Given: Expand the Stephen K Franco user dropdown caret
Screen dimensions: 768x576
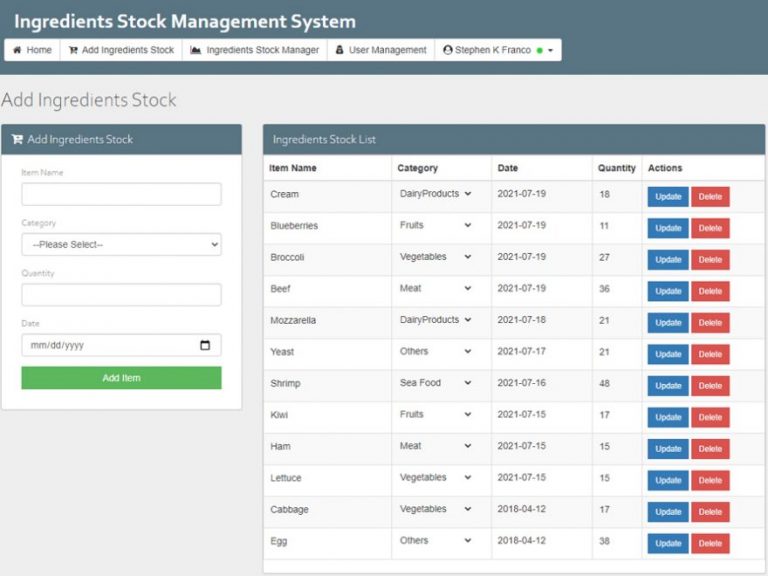Looking at the screenshot, I should pos(550,50).
